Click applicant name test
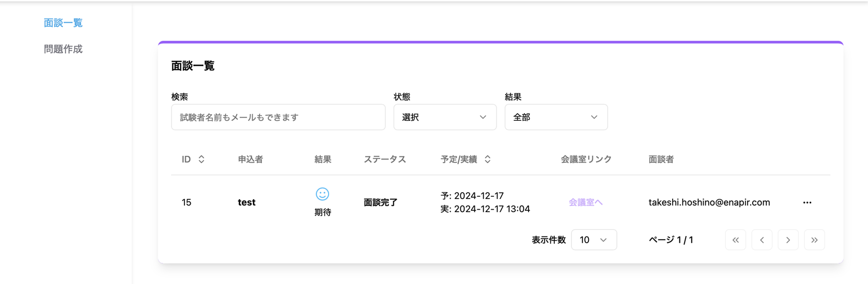 [x=246, y=202]
